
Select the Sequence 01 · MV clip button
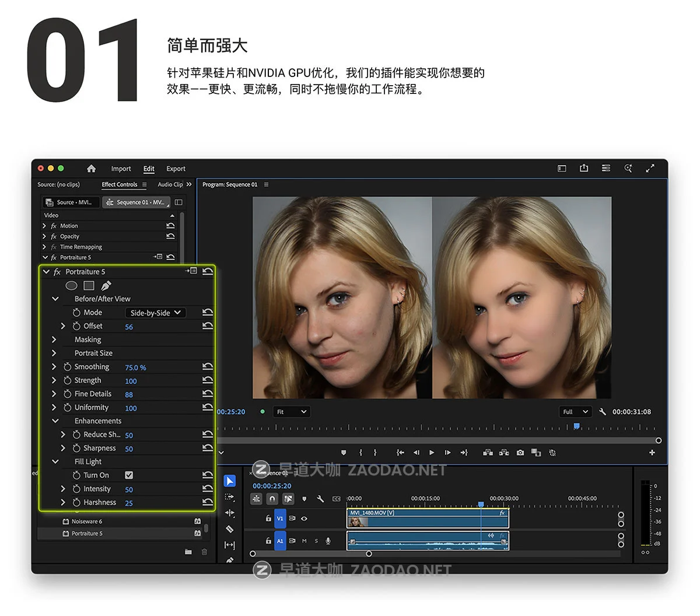[136, 202]
